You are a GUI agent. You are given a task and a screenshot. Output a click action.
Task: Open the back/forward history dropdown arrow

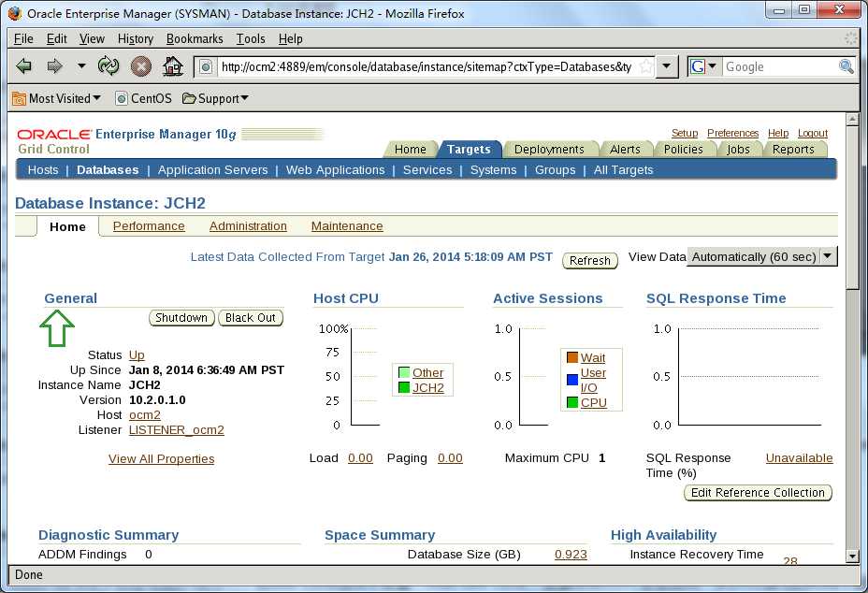tap(81, 65)
